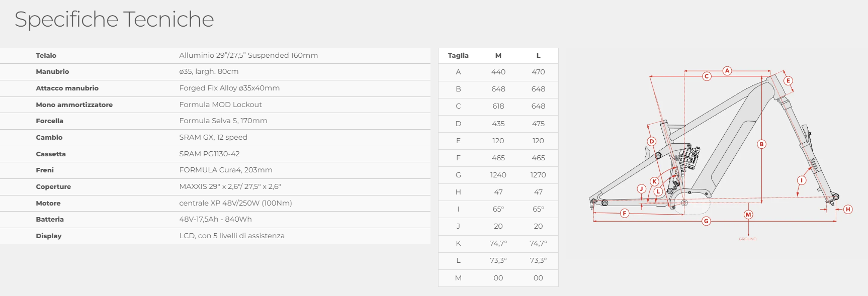The height and width of the screenshot is (296, 868).
Task: Click the circled E marker by the head tube
Action: pyautogui.click(x=788, y=80)
